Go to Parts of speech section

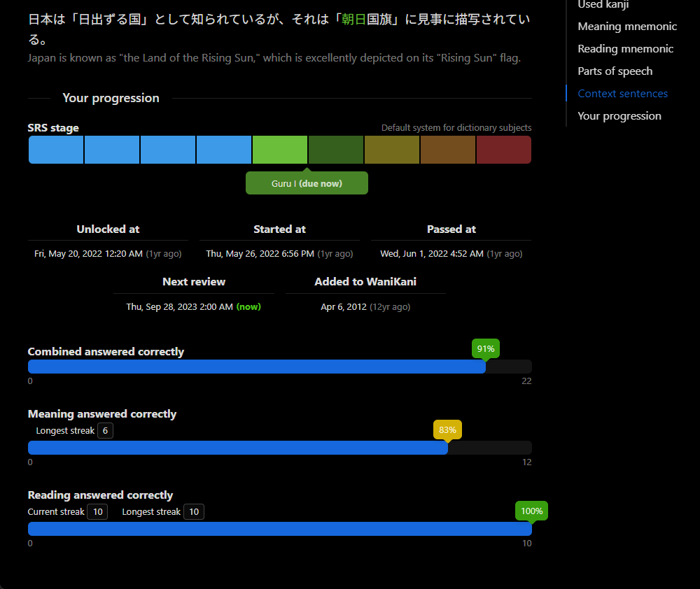(615, 71)
